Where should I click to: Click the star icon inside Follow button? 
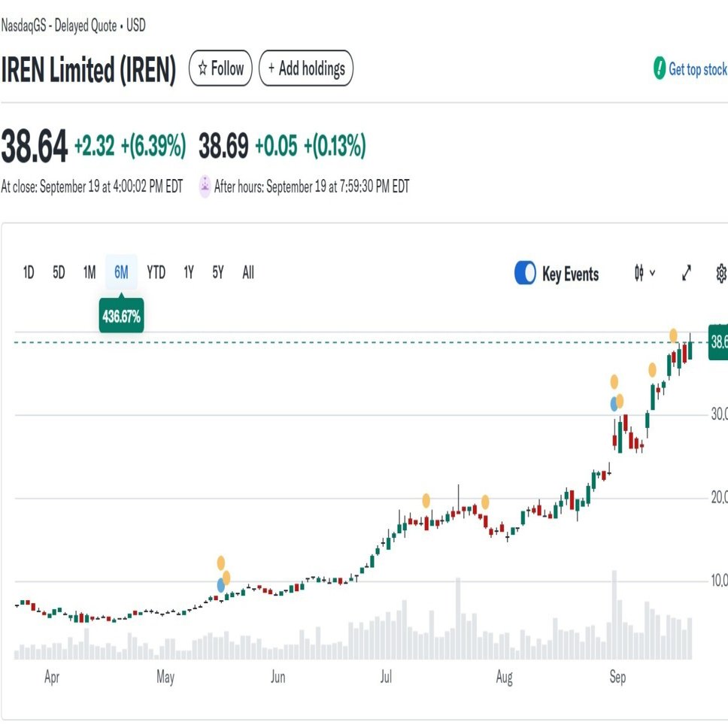click(x=202, y=68)
